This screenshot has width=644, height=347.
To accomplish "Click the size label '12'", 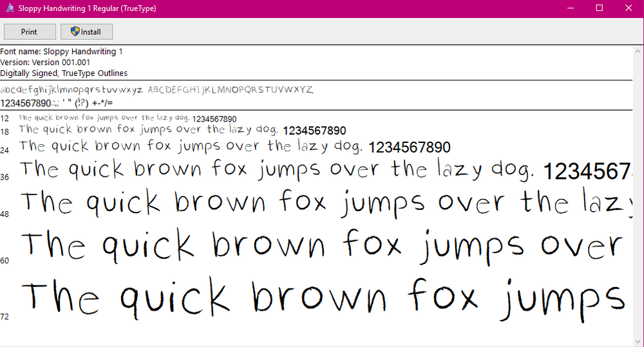I will pos(5,118).
